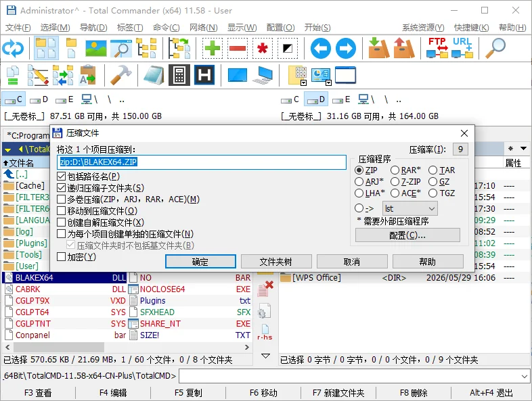Screen dimensions: 532x401
Task: Select the [WPS Office] folder row
Action: coord(404,278)
